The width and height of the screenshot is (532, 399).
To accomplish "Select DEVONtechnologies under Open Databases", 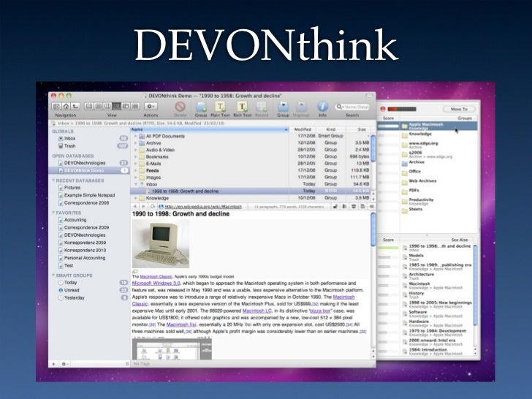I will (x=85, y=163).
